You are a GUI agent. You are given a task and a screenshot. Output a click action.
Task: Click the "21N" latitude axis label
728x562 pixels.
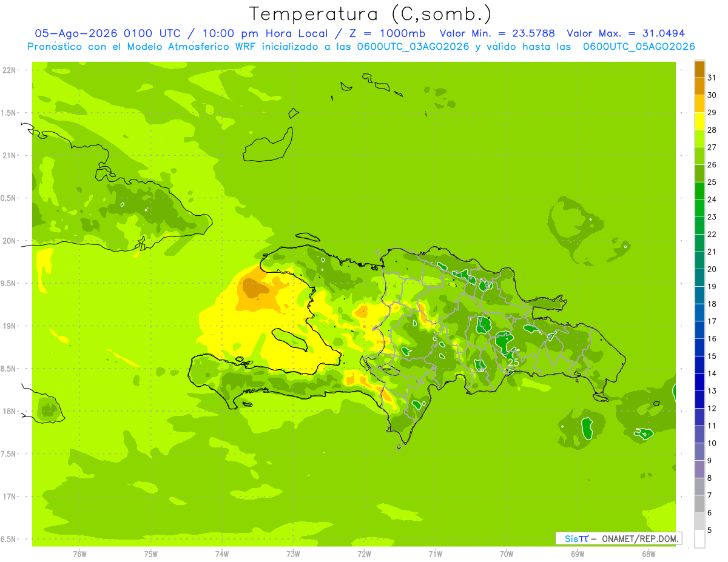click(x=9, y=155)
